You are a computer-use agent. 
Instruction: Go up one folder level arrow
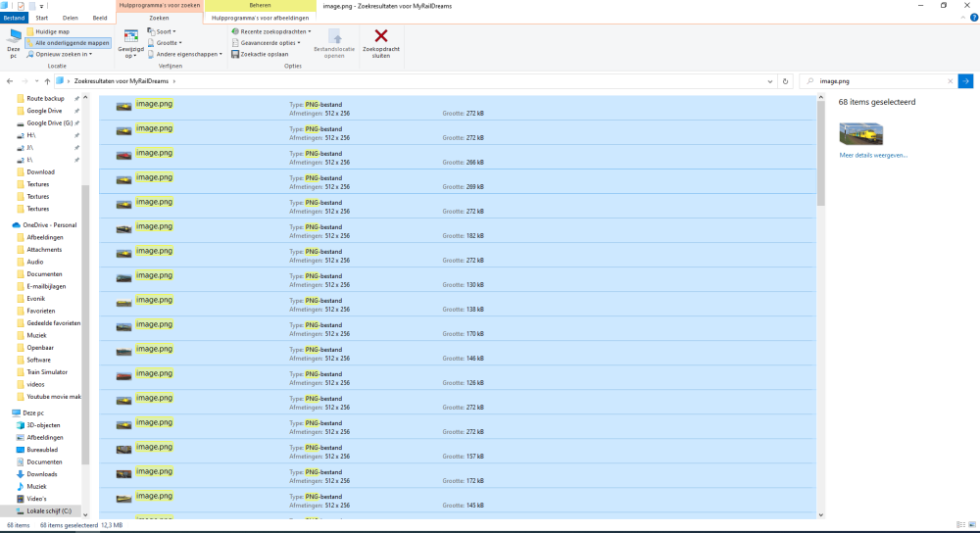click(x=47, y=80)
